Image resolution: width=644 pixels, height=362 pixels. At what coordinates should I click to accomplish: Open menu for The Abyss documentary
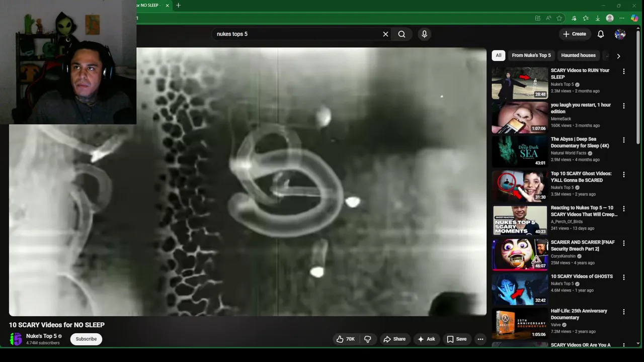click(x=624, y=140)
